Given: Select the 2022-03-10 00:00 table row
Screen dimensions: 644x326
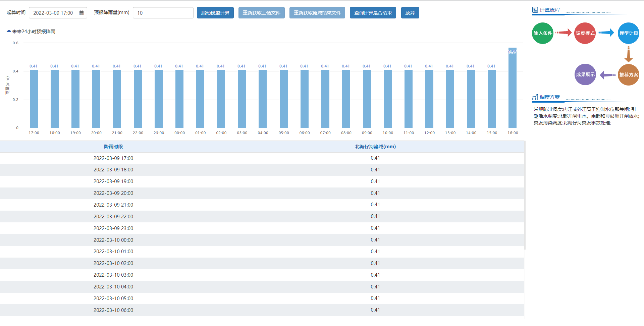Looking at the screenshot, I should click(x=113, y=240).
